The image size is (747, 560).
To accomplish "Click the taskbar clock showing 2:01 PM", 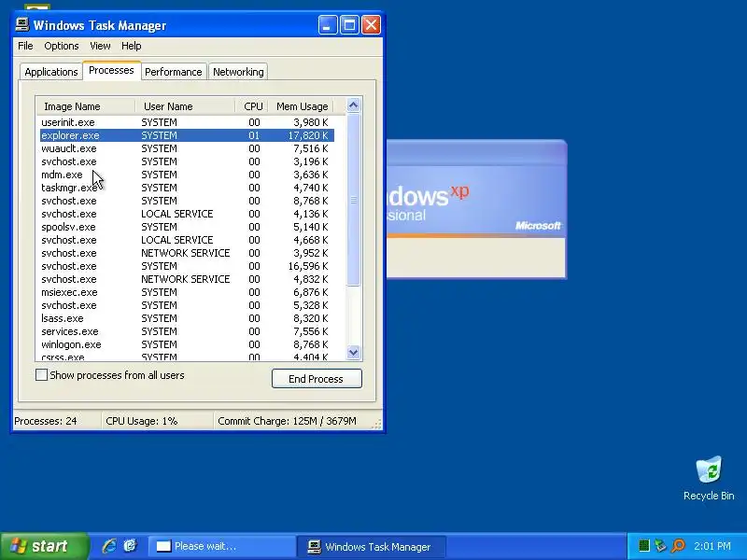I will click(712, 546).
